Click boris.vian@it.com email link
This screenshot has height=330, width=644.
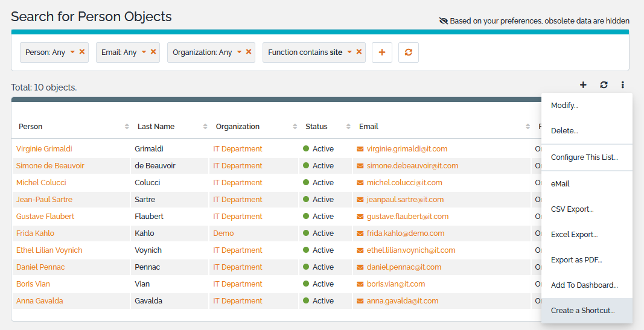pyautogui.click(x=395, y=284)
